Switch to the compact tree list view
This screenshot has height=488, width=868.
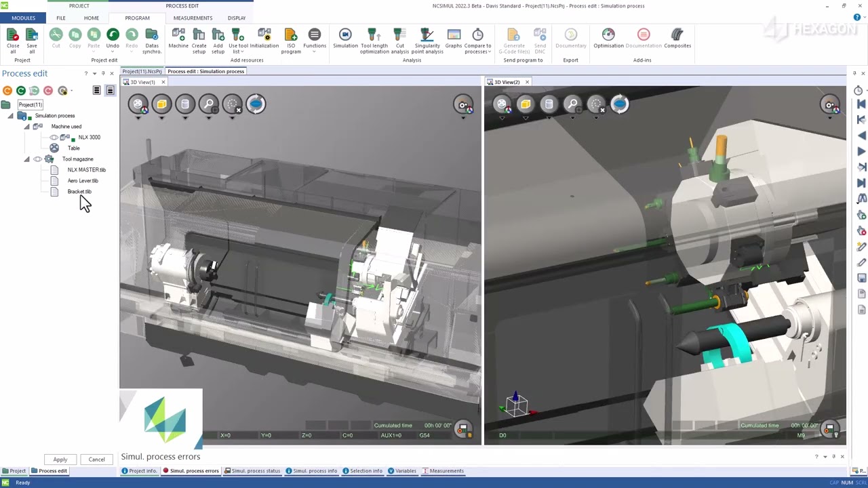coord(97,90)
